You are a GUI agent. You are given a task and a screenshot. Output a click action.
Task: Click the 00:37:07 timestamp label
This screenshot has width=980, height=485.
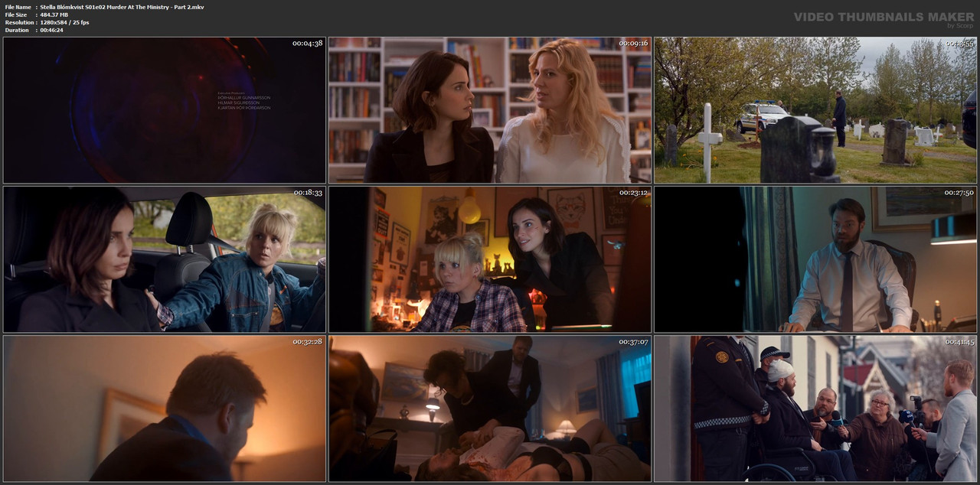(x=633, y=342)
